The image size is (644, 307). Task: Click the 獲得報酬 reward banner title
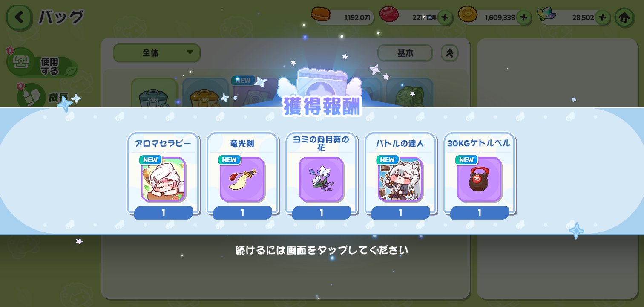(x=322, y=106)
